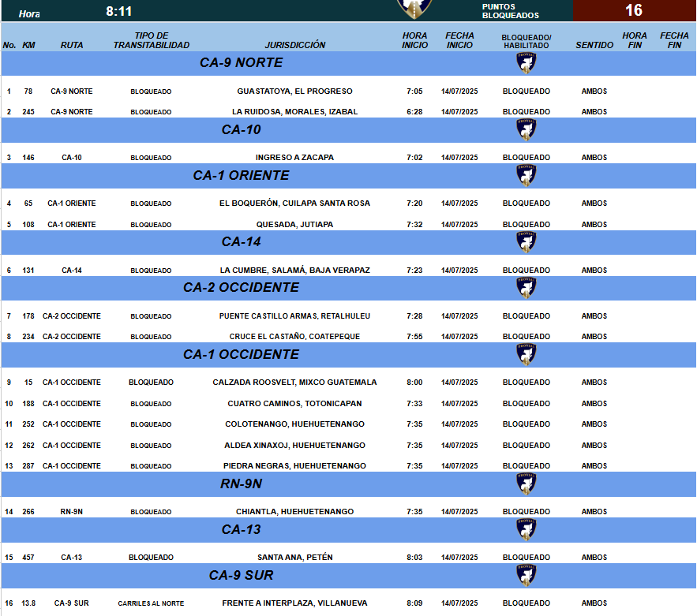This screenshot has height=616, width=697.
Task: Select the JURISDICCIÓN column header
Action: pos(295,45)
